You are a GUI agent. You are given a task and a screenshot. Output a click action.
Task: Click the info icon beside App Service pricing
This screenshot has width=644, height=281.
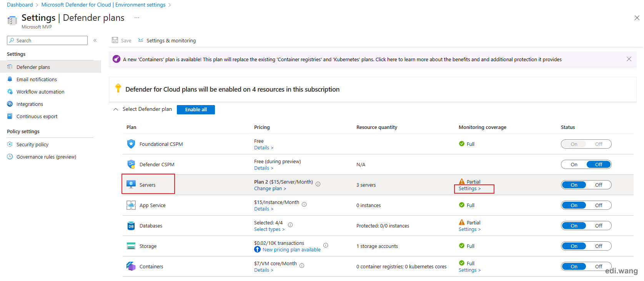tap(304, 204)
